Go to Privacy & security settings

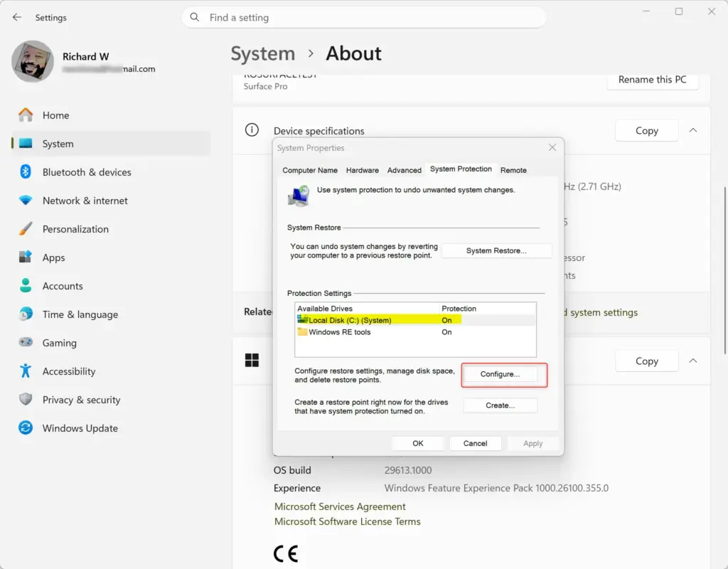click(81, 400)
